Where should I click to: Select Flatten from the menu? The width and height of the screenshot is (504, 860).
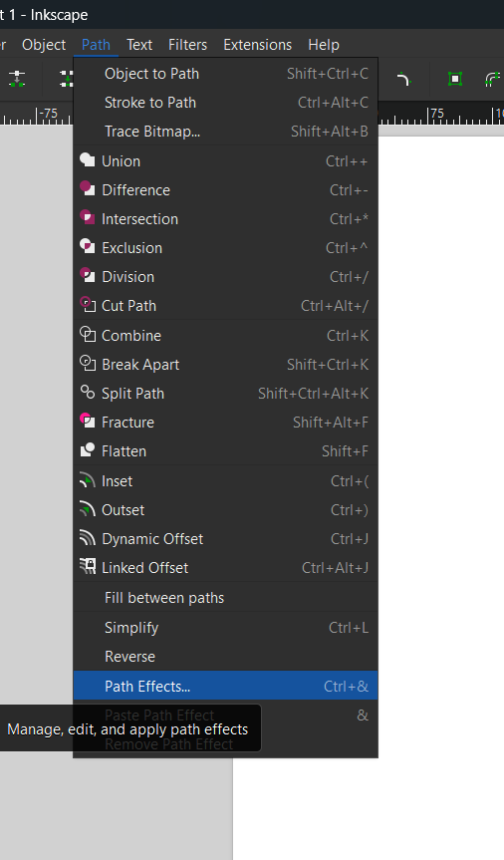[225, 451]
